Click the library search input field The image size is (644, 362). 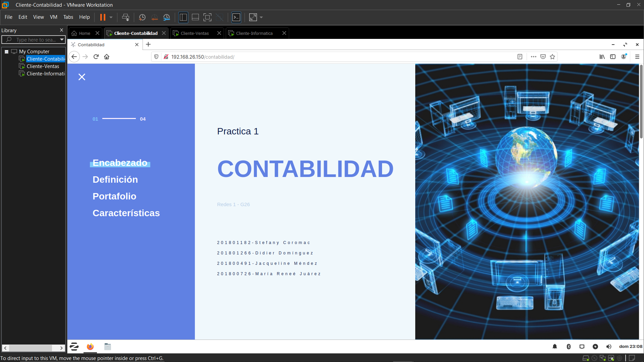(x=36, y=40)
